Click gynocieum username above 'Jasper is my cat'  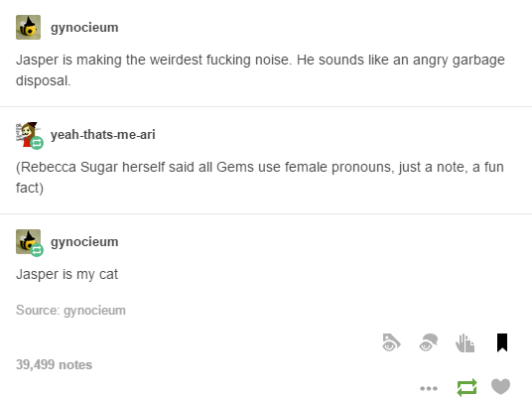(x=84, y=242)
